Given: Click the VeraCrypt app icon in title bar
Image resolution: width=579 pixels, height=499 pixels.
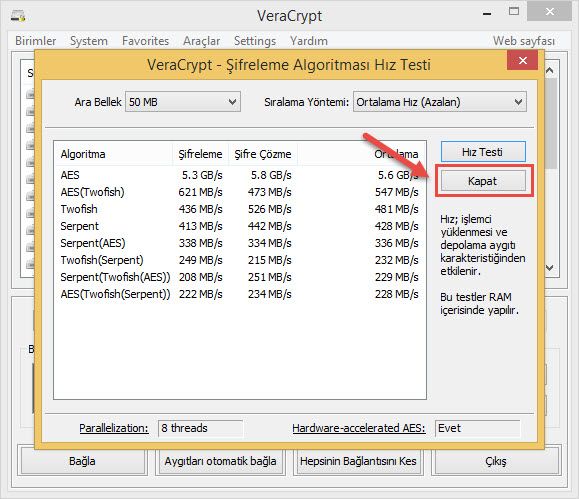Looking at the screenshot, I should pyautogui.click(x=17, y=16).
